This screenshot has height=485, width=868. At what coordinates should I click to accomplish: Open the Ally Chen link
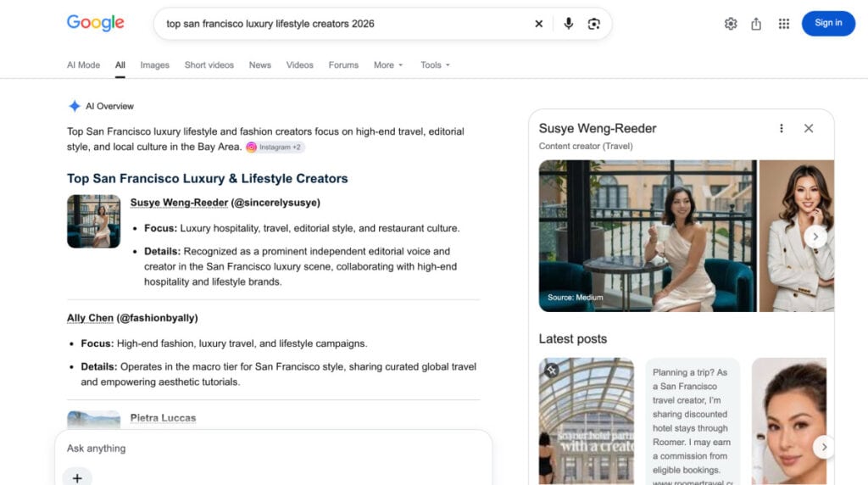coord(90,318)
